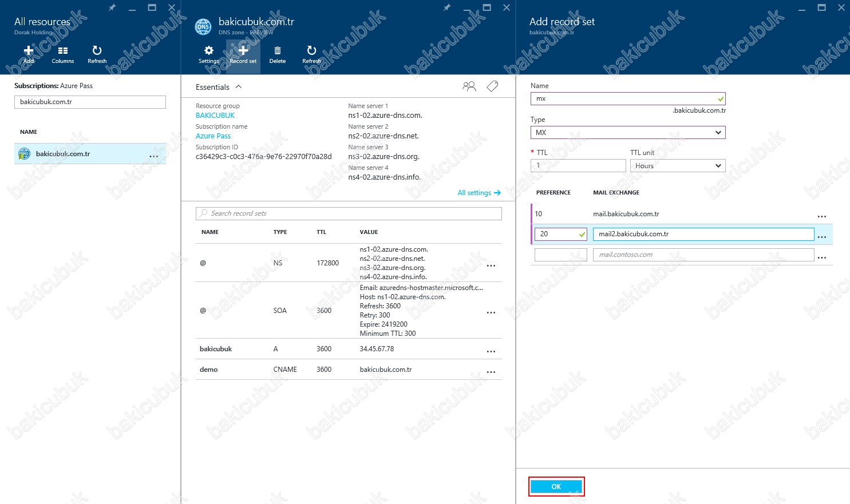
Task: Click OK to add record set
Action: click(556, 486)
